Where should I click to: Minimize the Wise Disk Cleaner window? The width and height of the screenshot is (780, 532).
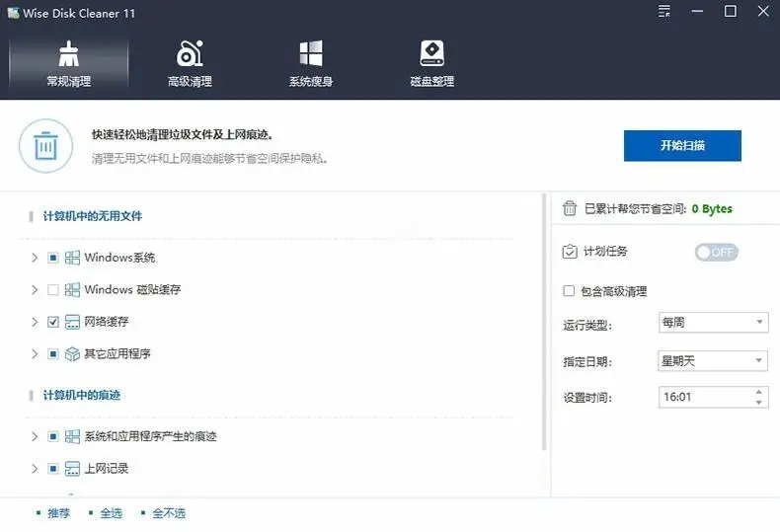pos(697,11)
